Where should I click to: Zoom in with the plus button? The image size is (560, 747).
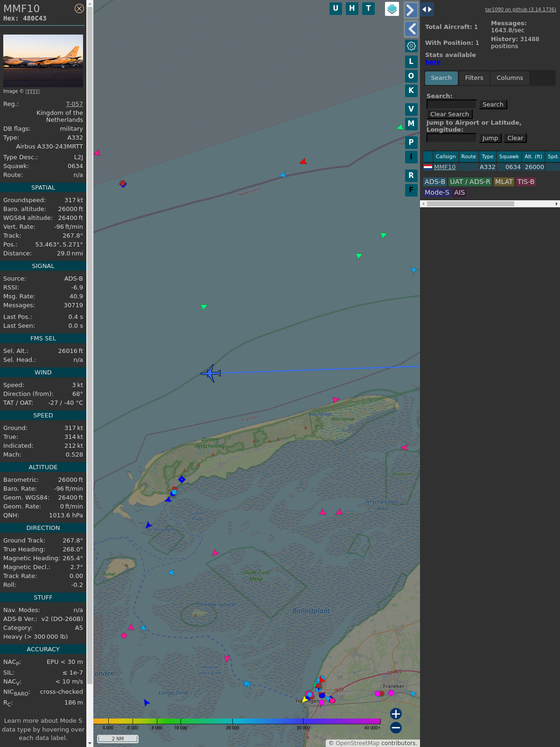tap(396, 714)
